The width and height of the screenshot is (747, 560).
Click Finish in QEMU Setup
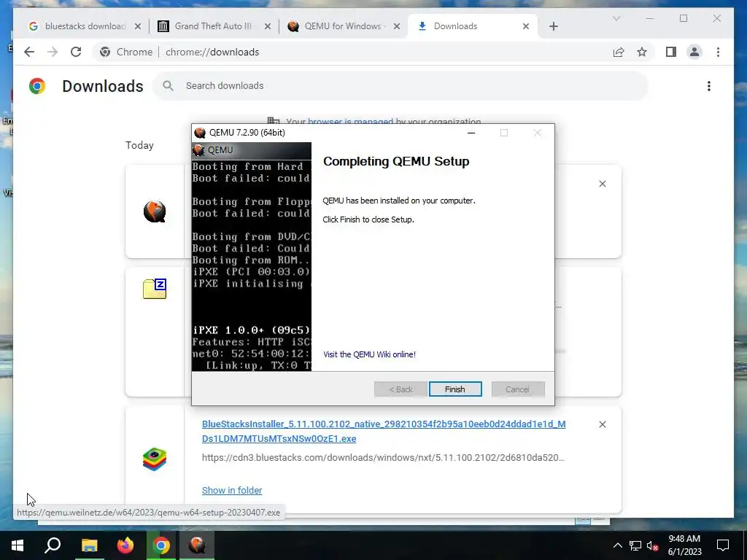click(x=455, y=389)
